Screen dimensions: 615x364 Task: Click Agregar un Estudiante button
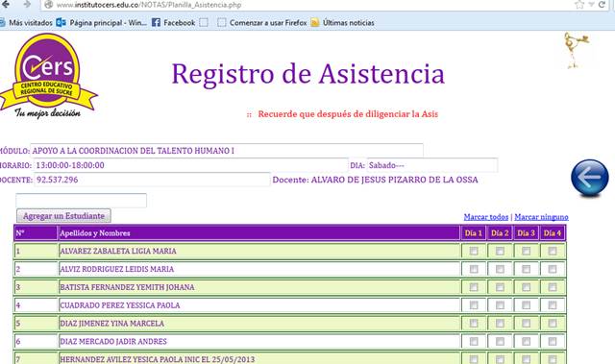(63, 216)
